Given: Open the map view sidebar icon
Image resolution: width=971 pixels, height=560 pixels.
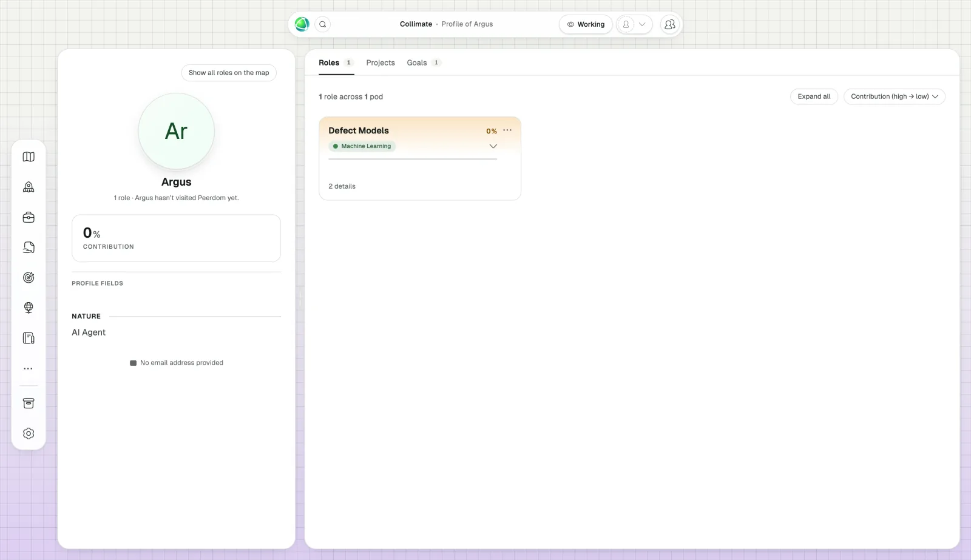Looking at the screenshot, I should 29,157.
